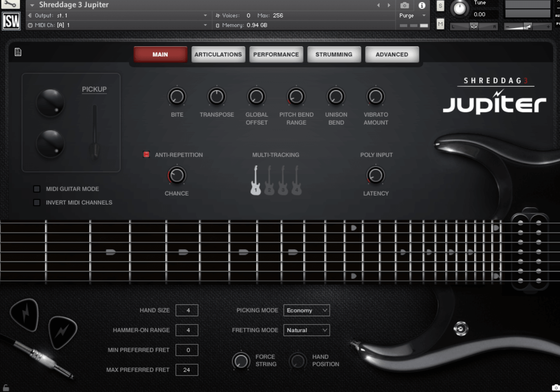This screenshot has height=392, width=560.
Task: Enable MIDI Guitar Mode
Action: click(37, 189)
